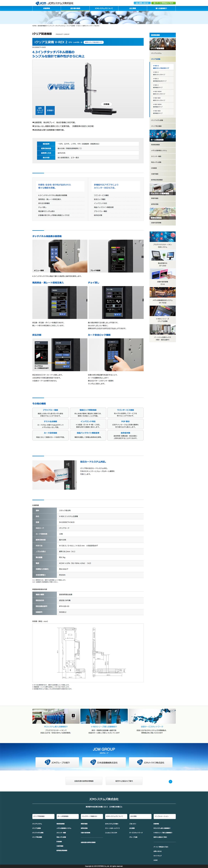Open V-REX 2 紙幣スタック各台有タイプ sidebar item

click(x=163, y=67)
